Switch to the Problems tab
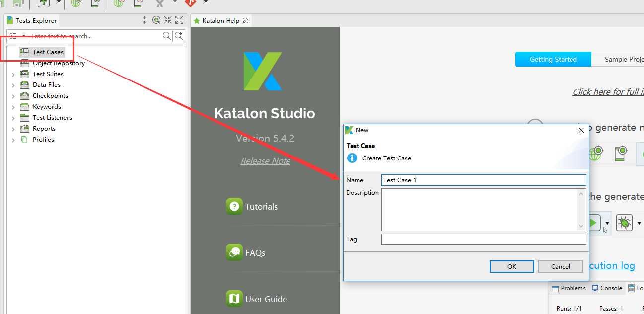Image resolution: width=644 pixels, height=314 pixels. pos(568,288)
